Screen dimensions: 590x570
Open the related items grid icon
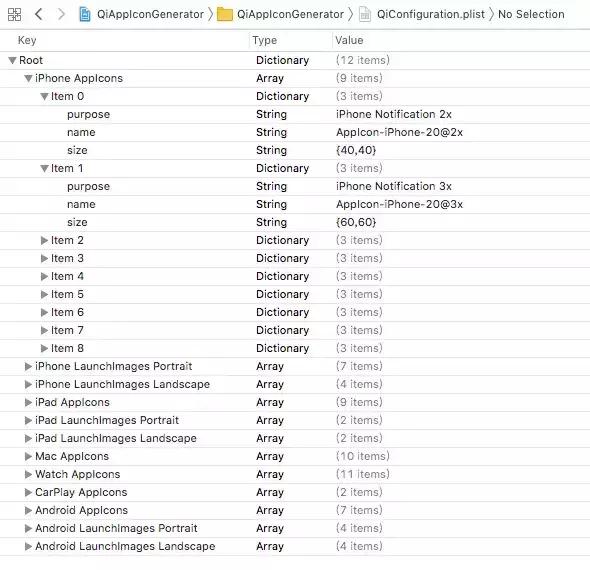(x=15, y=15)
